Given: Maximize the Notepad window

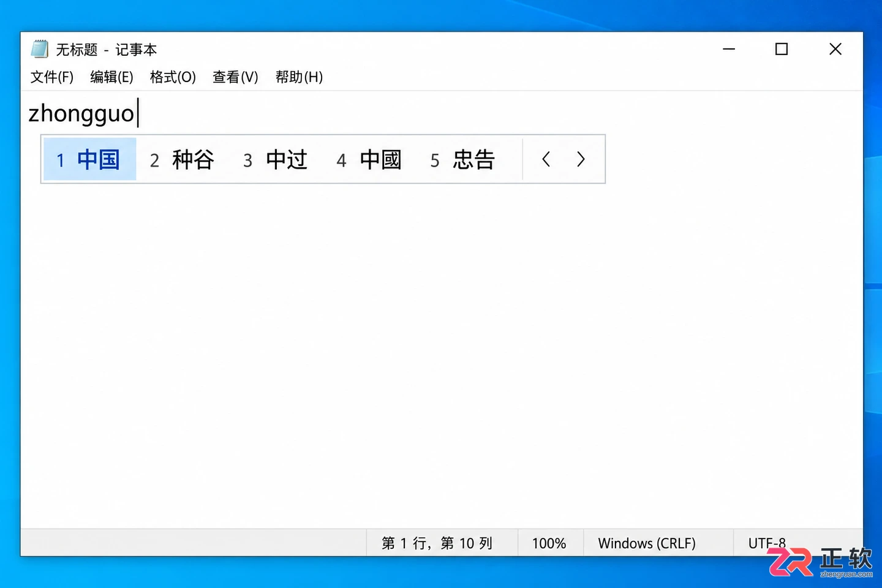Looking at the screenshot, I should coord(782,49).
